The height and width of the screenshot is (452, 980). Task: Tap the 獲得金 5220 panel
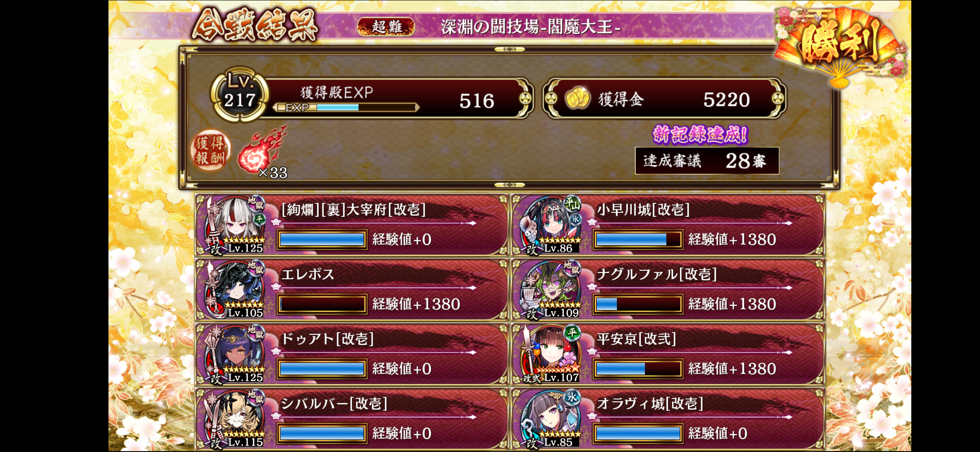665,98
